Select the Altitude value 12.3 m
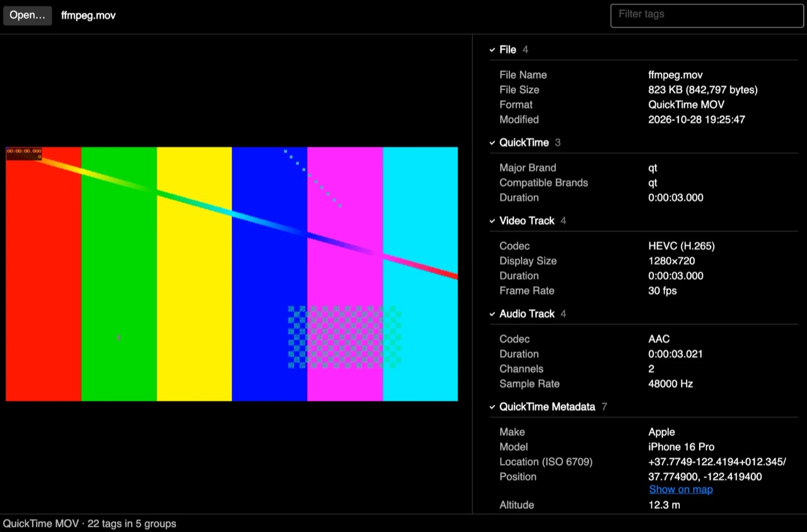 (x=664, y=505)
